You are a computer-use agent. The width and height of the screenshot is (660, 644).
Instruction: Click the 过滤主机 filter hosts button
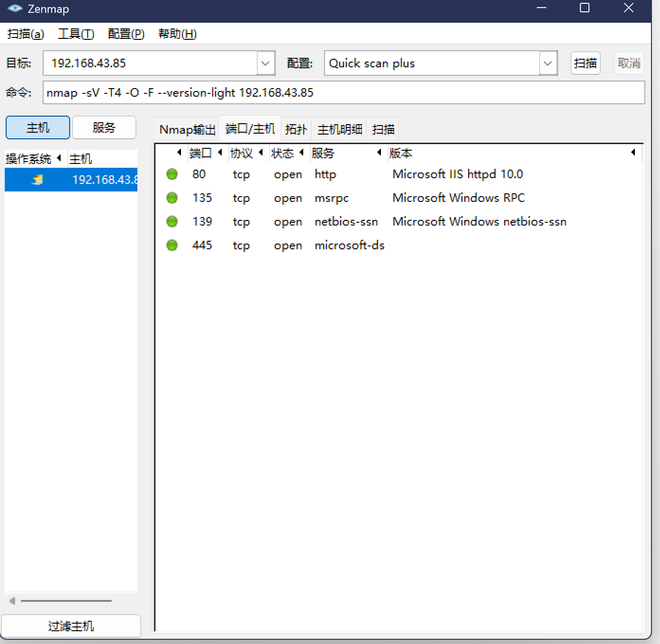click(x=71, y=626)
